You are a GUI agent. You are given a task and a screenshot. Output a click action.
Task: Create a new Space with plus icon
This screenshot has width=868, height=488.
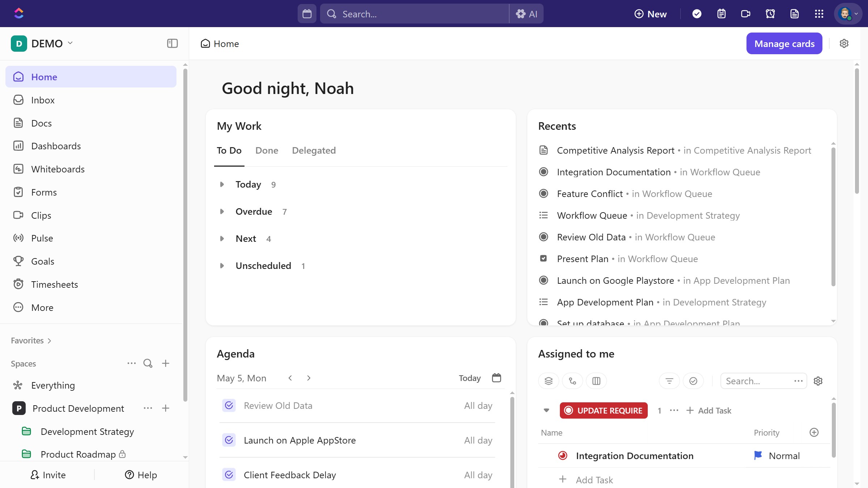166,363
